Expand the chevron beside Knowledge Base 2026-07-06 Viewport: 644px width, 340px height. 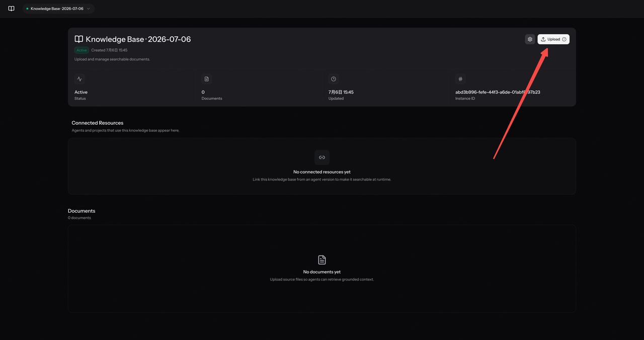pos(89,9)
